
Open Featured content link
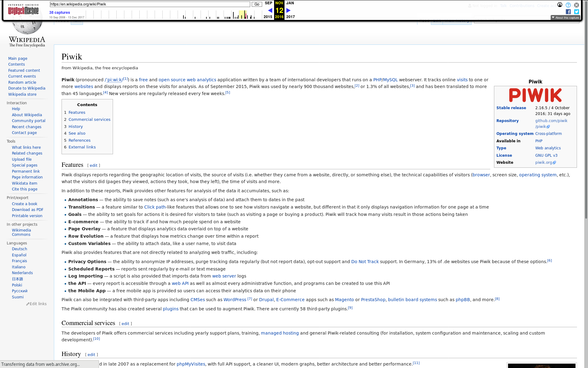(24, 71)
